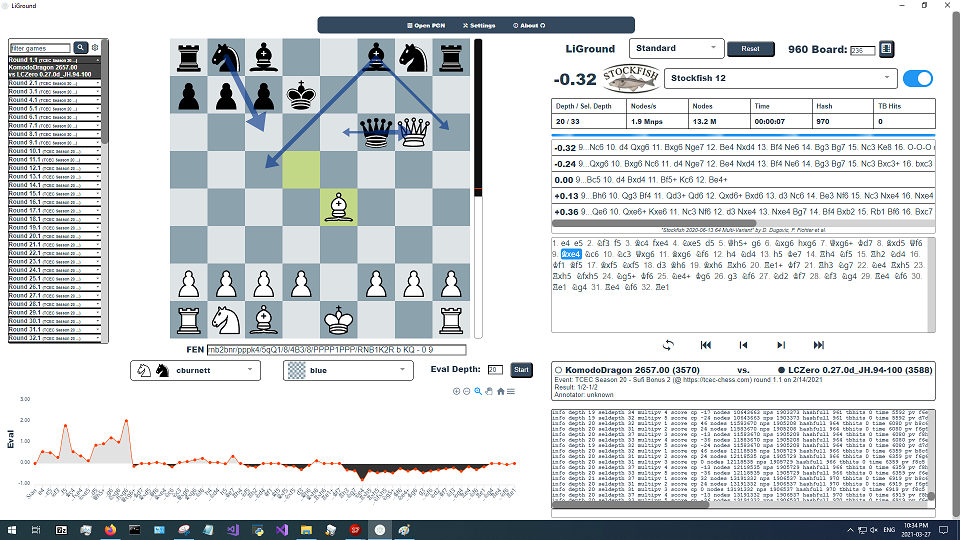This screenshot has width=960, height=540.
Task: Select move 9. Bxe4 in notation
Action: pyautogui.click(x=570, y=254)
